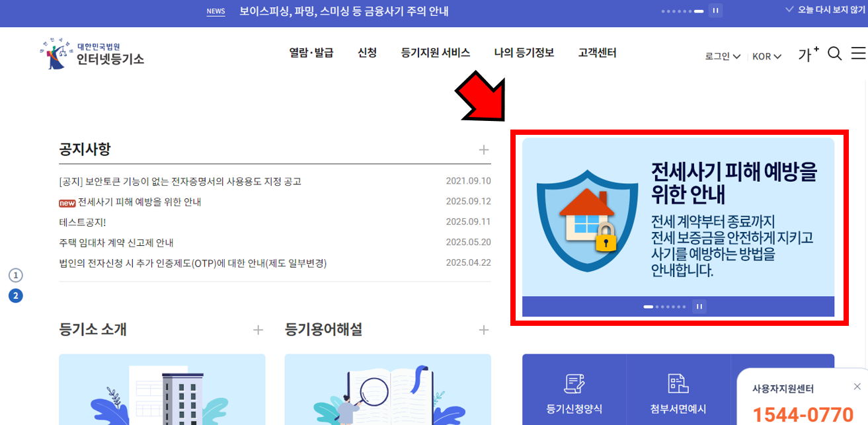Select page section 2 indicator
The width and height of the screenshot is (868, 425).
tap(16, 295)
